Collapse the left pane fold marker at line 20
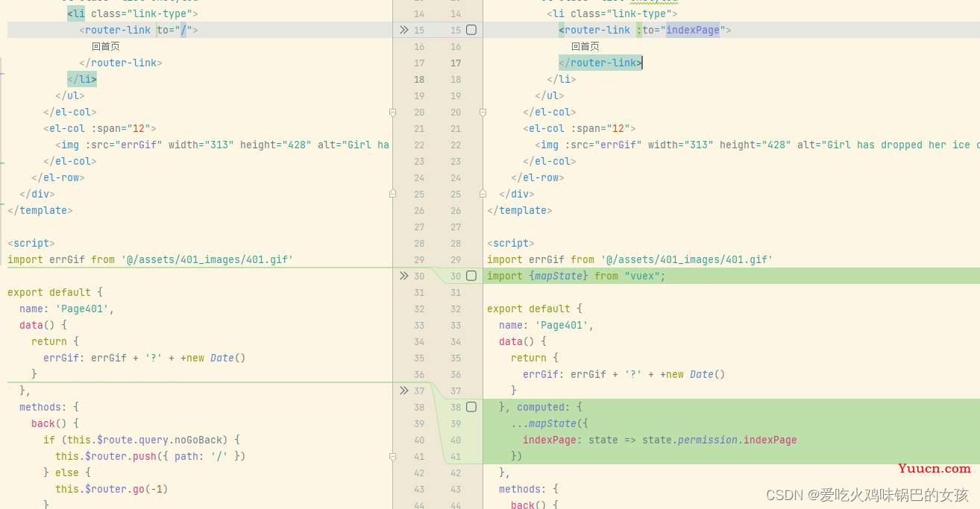The image size is (980, 509). pos(392,112)
